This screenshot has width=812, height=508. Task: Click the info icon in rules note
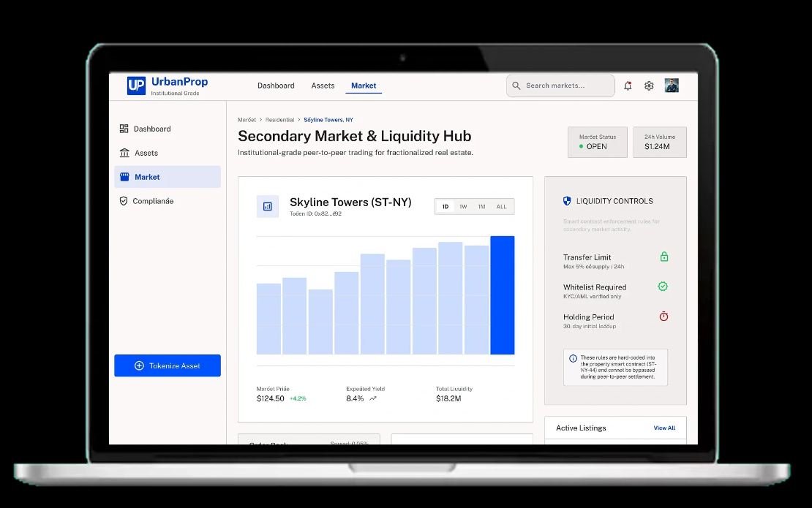point(574,358)
